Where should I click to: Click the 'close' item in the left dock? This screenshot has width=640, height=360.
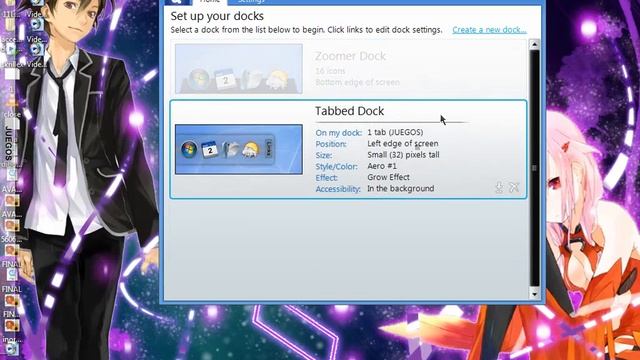(11, 115)
